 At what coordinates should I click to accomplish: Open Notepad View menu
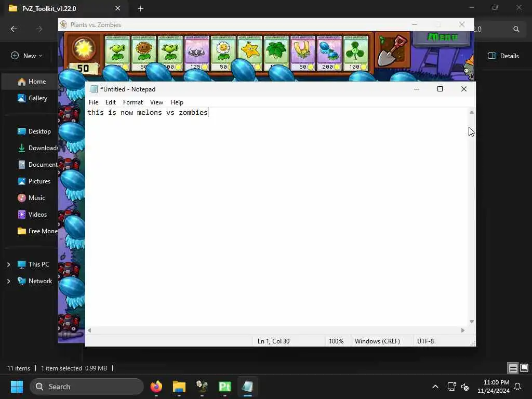click(x=156, y=102)
